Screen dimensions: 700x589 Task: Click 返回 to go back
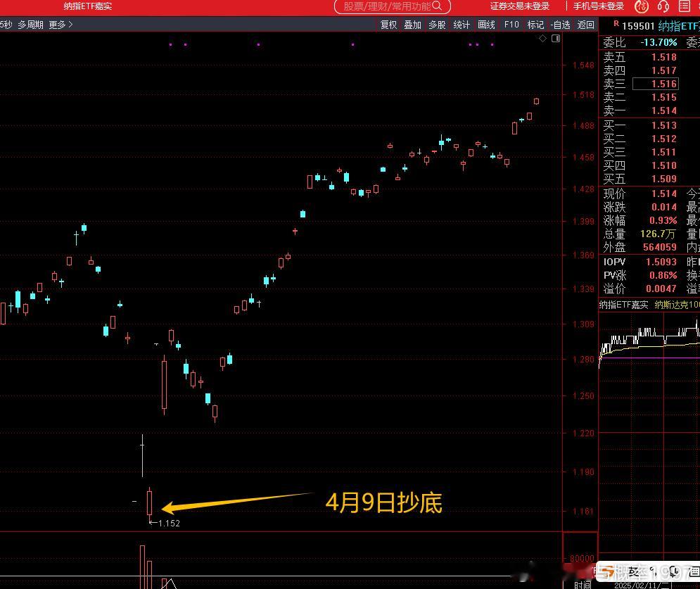(586, 25)
